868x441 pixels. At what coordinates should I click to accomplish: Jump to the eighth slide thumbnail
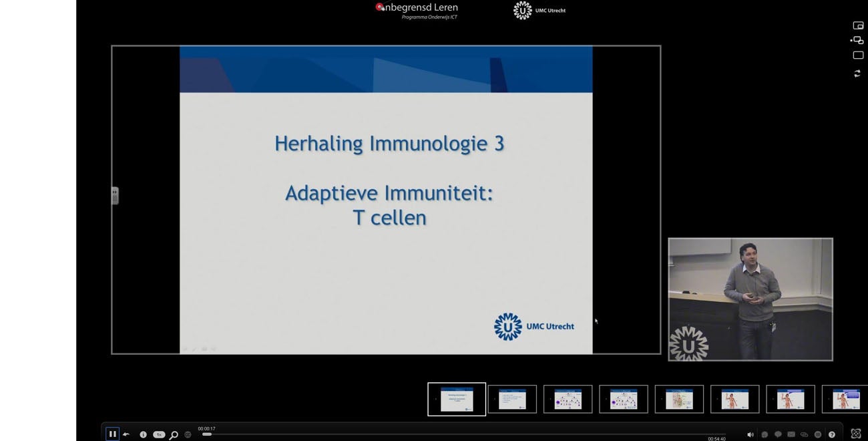pyautogui.click(x=845, y=399)
